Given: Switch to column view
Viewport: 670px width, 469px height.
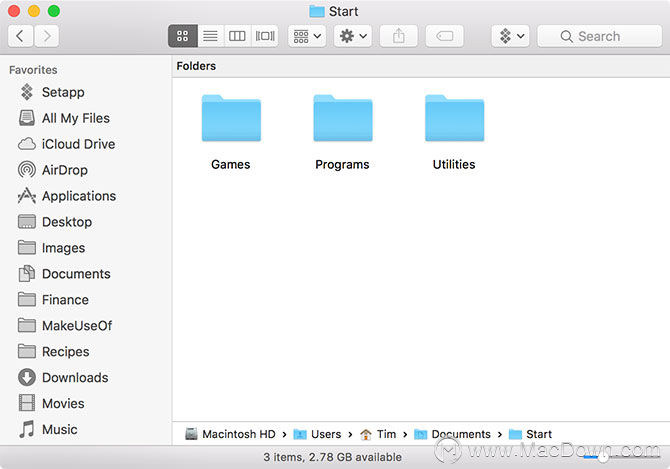Looking at the screenshot, I should coord(237,36).
